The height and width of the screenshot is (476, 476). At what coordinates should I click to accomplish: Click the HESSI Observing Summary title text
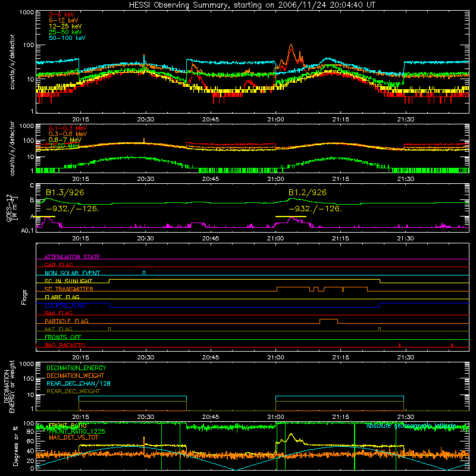tap(252, 5)
